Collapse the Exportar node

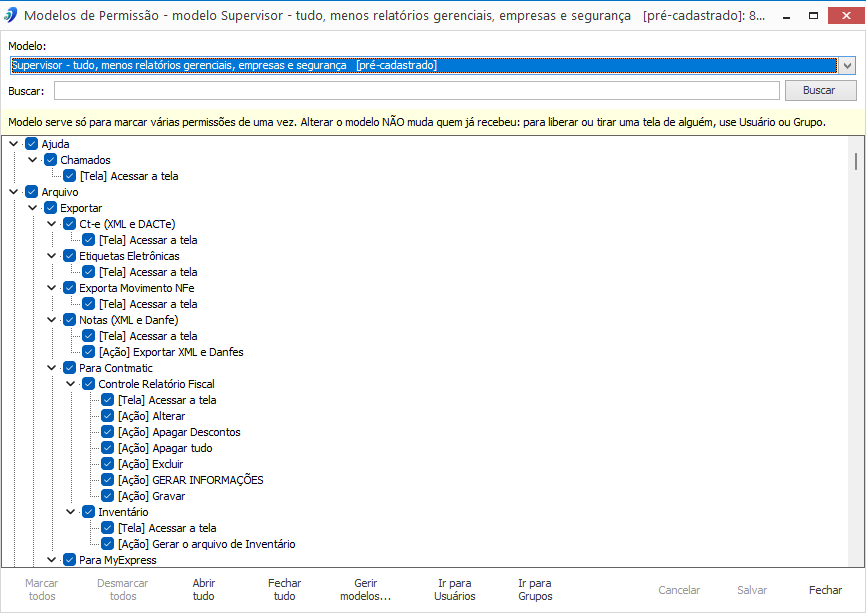[x=33, y=208]
